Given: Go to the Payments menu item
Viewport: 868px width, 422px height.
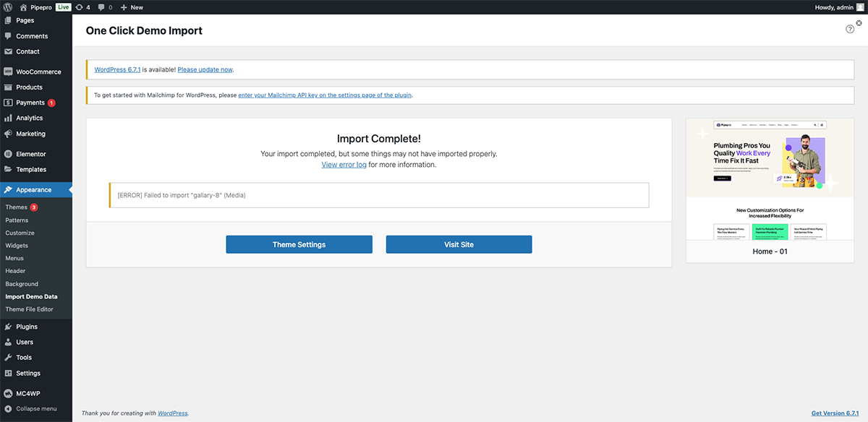Looking at the screenshot, I should [30, 103].
